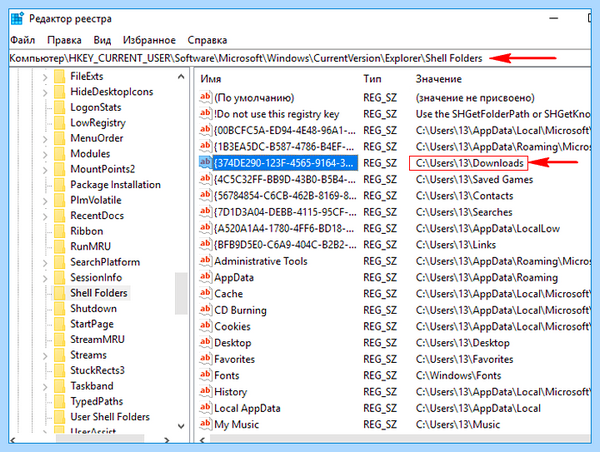This screenshot has height=452, width=600.
Task: Minimize the Registry Editor window
Action: 554,18
